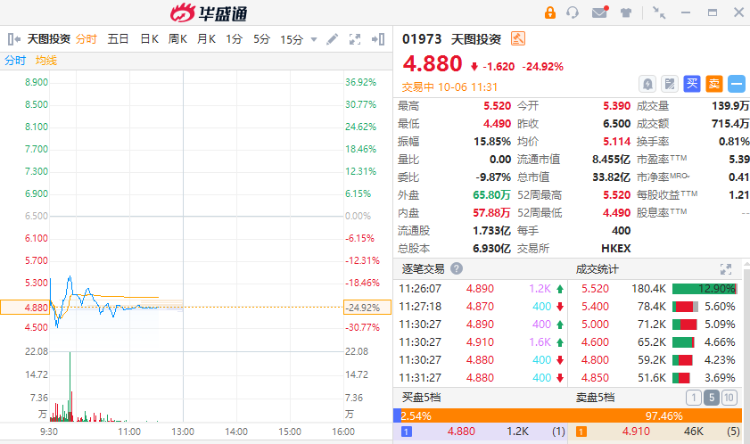The height and width of the screenshot is (444, 750).
Task: Open the stock notes icon
Action: (x=670, y=84)
